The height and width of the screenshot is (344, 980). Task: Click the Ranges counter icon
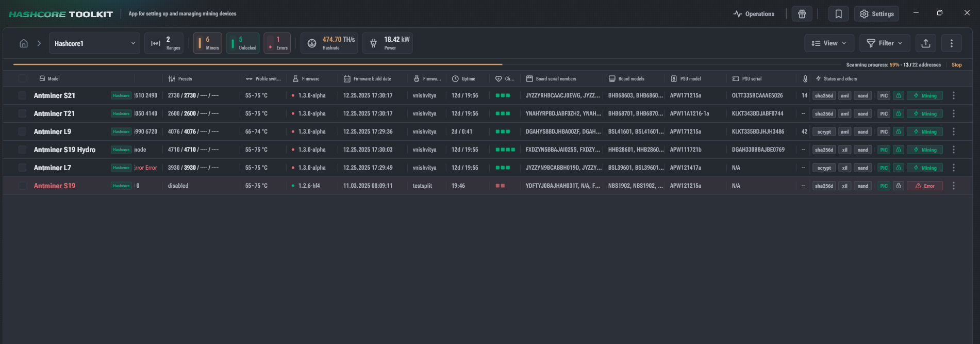point(156,43)
